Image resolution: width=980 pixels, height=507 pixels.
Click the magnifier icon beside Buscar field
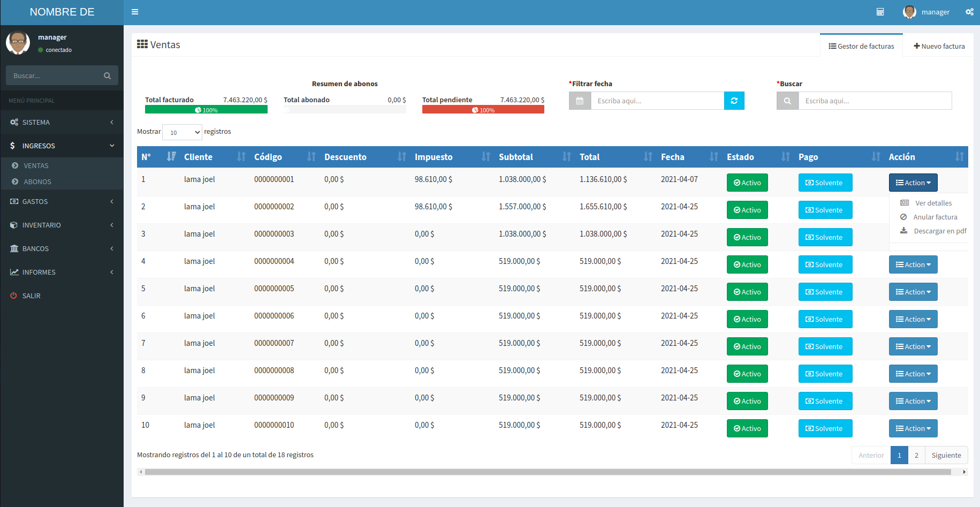pyautogui.click(x=787, y=101)
